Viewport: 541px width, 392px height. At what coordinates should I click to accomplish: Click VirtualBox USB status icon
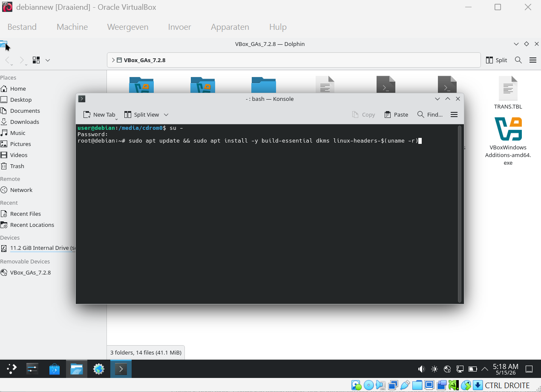[405, 385]
